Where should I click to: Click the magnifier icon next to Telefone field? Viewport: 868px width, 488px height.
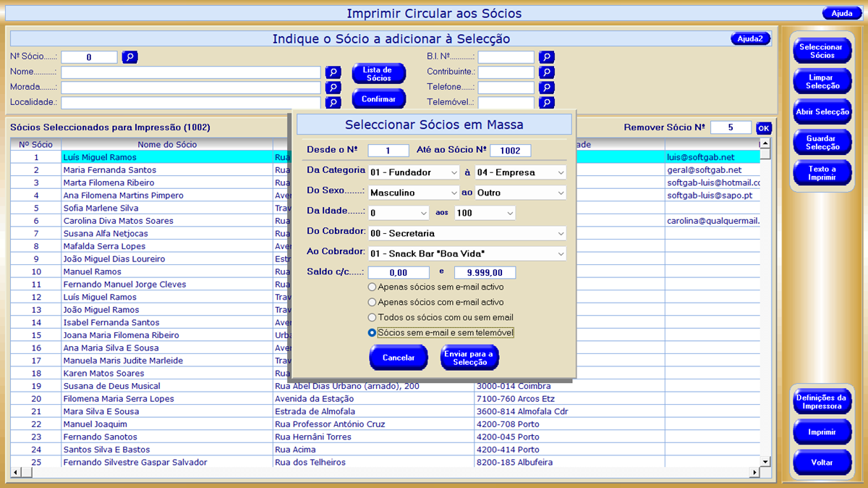[x=547, y=88]
